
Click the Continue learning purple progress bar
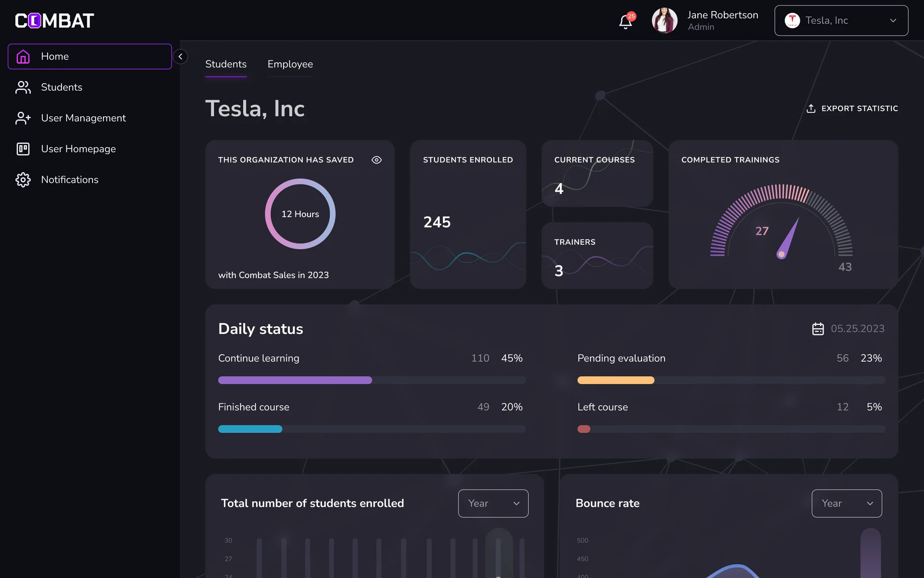(x=295, y=380)
